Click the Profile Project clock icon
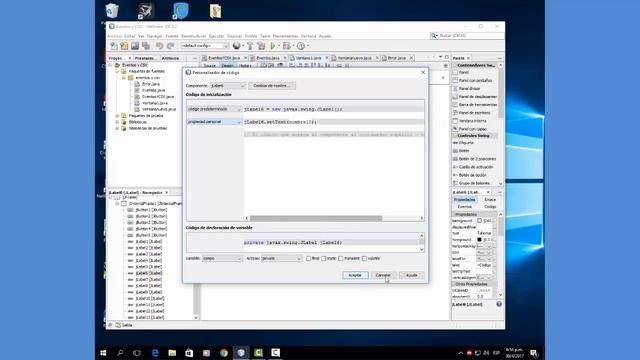Image resolution: width=640 pixels, height=360 pixels. point(301,46)
